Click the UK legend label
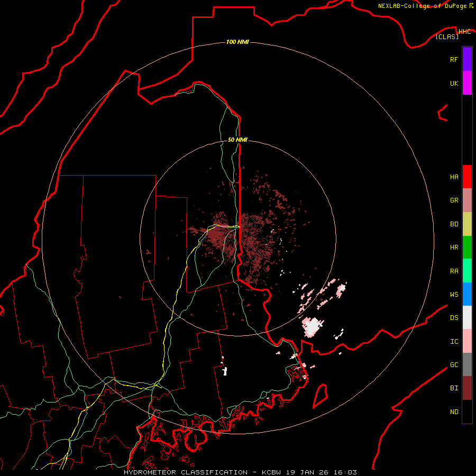 click(454, 83)
